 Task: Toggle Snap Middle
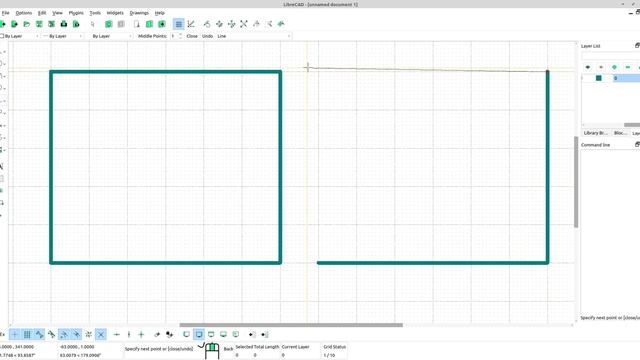click(x=76, y=335)
